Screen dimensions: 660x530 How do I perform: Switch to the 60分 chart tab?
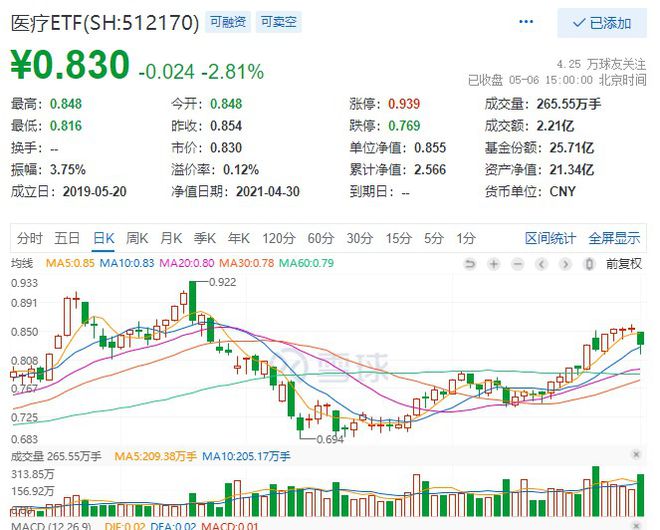coord(321,238)
